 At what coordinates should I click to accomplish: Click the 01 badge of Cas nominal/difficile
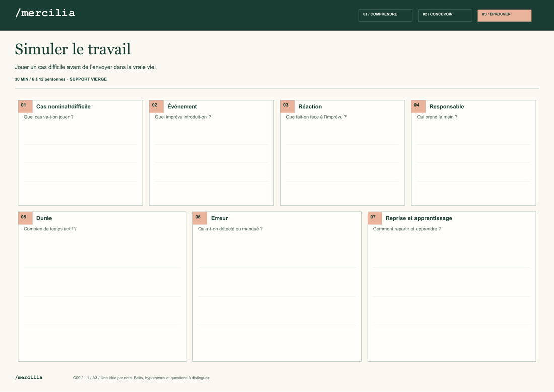click(25, 106)
